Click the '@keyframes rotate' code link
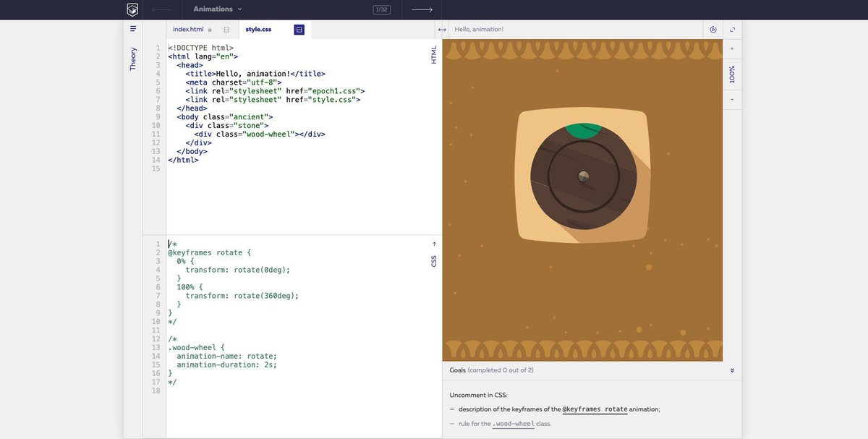868x439 pixels. click(595, 409)
